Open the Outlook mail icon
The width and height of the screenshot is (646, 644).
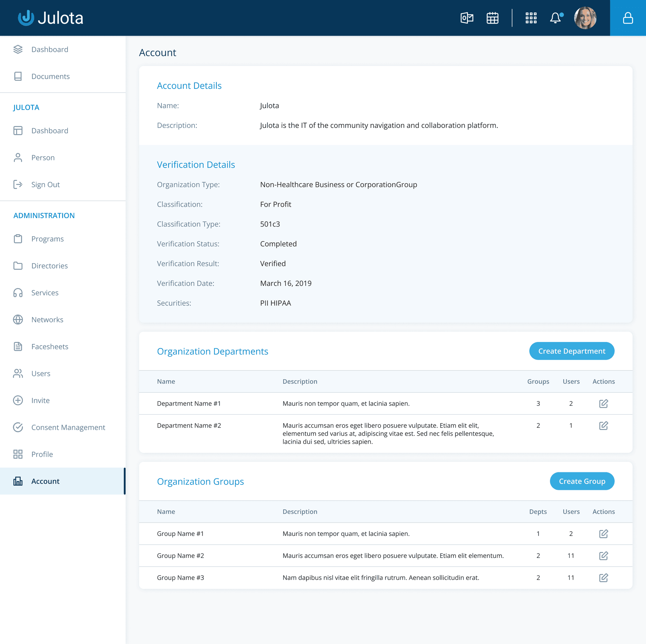pyautogui.click(x=467, y=18)
